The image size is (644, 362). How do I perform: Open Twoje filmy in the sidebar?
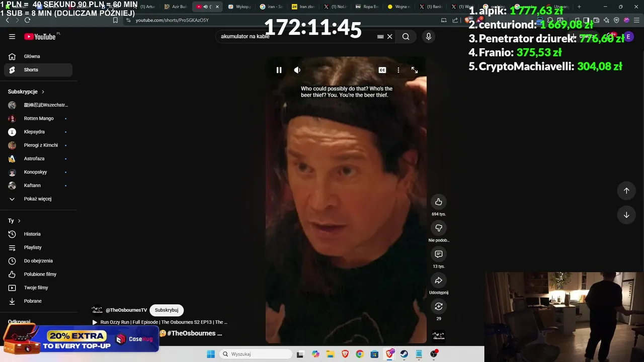(x=38, y=288)
